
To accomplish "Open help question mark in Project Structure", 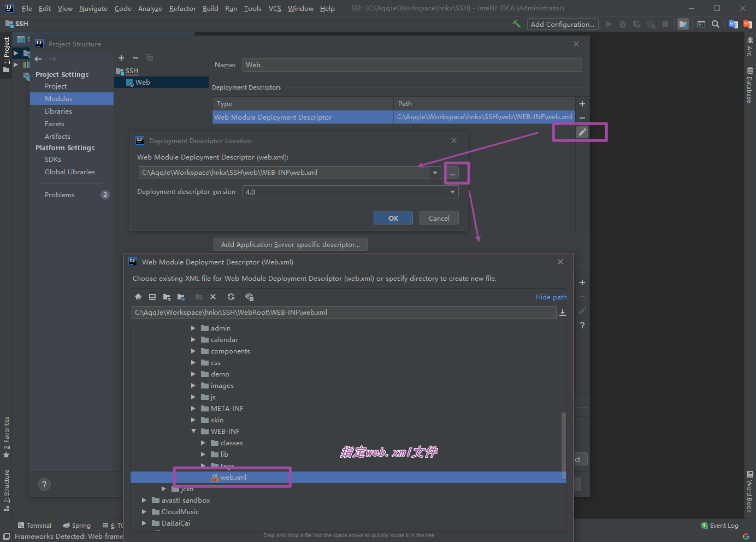I will (x=45, y=485).
